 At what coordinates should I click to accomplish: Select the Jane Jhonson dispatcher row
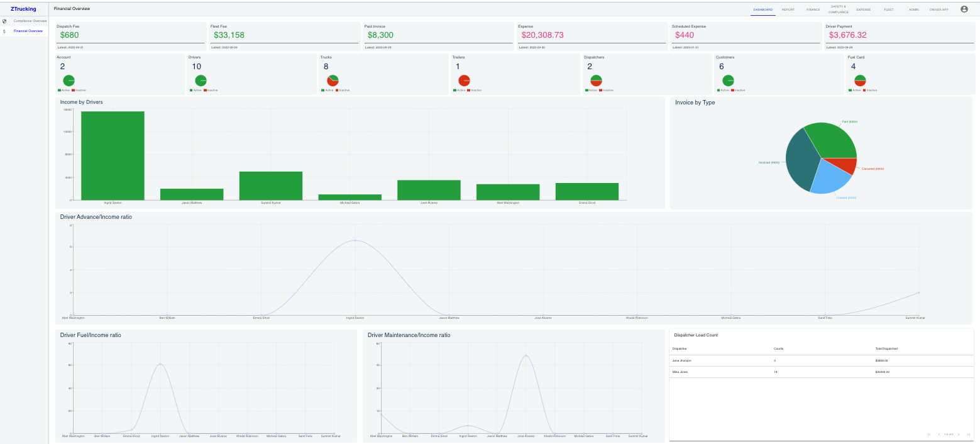[x=822, y=360]
